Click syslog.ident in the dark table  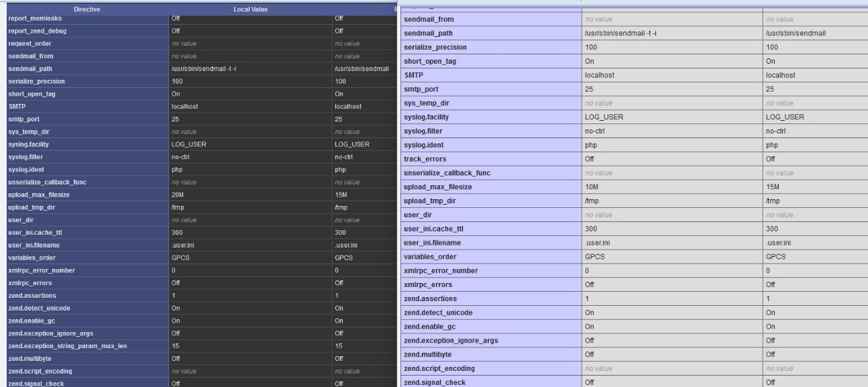(x=27, y=169)
